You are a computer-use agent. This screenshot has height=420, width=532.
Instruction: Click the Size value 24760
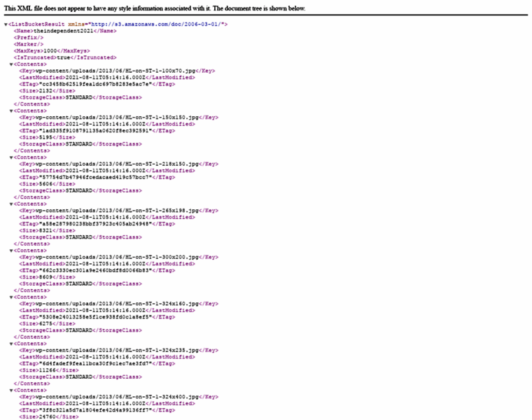pyautogui.click(x=47, y=416)
